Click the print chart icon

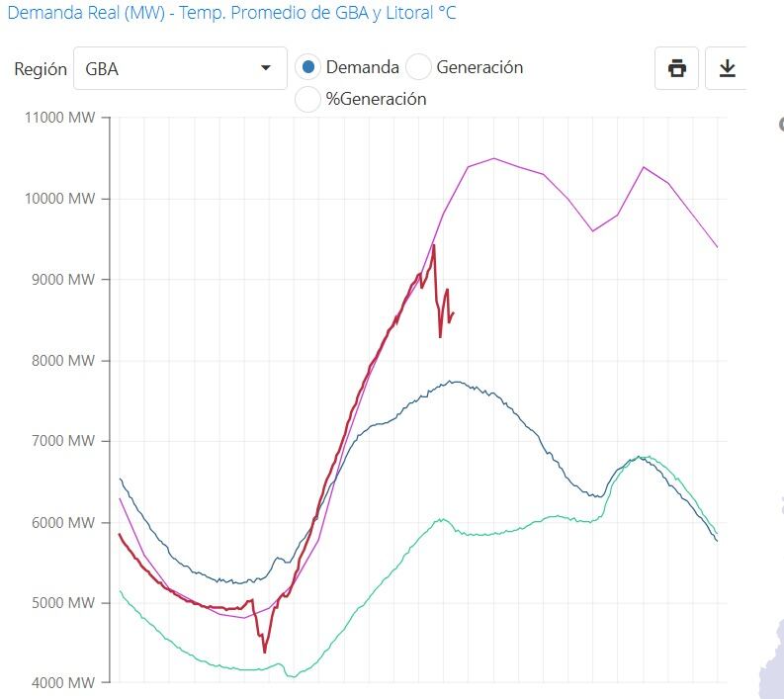pyautogui.click(x=677, y=68)
